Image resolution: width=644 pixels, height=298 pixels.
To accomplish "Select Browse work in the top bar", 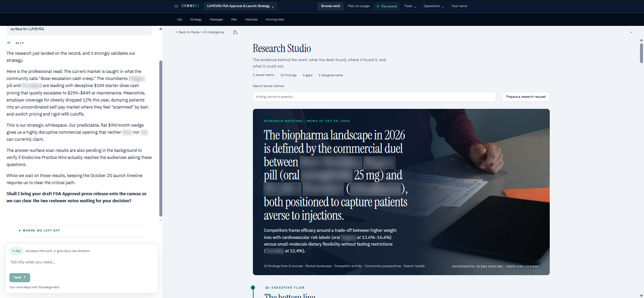I will point(330,6).
